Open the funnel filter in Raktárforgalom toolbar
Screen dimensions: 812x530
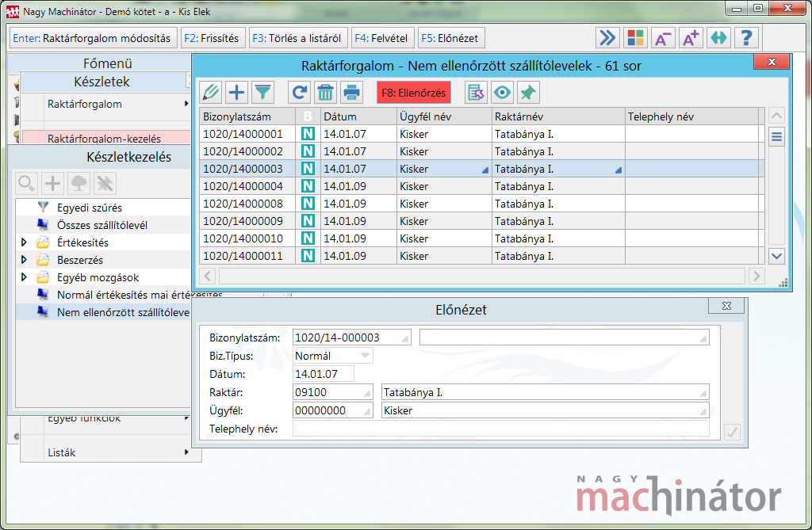coord(262,93)
